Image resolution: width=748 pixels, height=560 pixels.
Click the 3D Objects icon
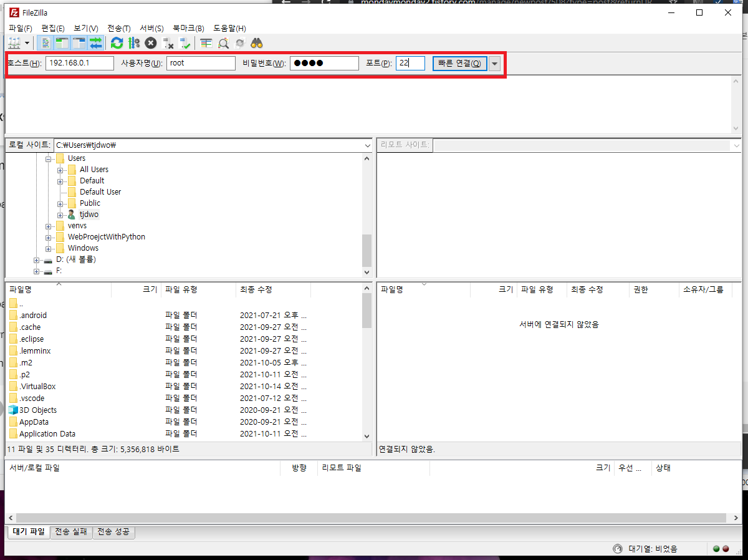click(13, 410)
